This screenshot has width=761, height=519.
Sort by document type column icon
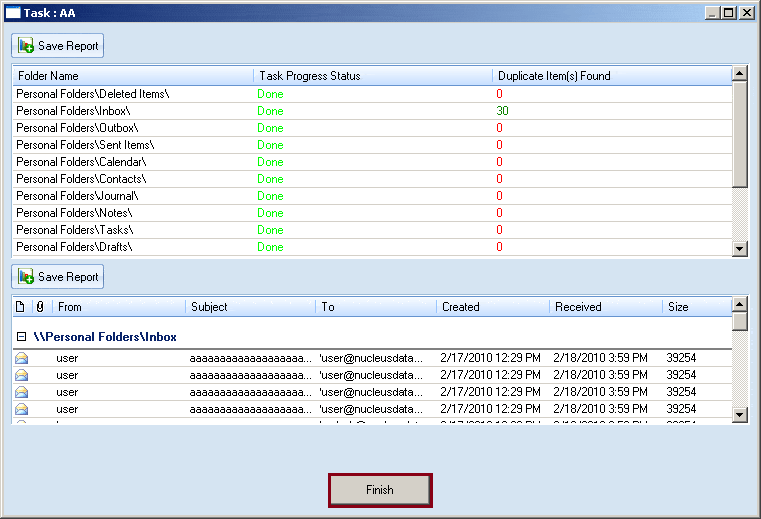click(x=21, y=307)
